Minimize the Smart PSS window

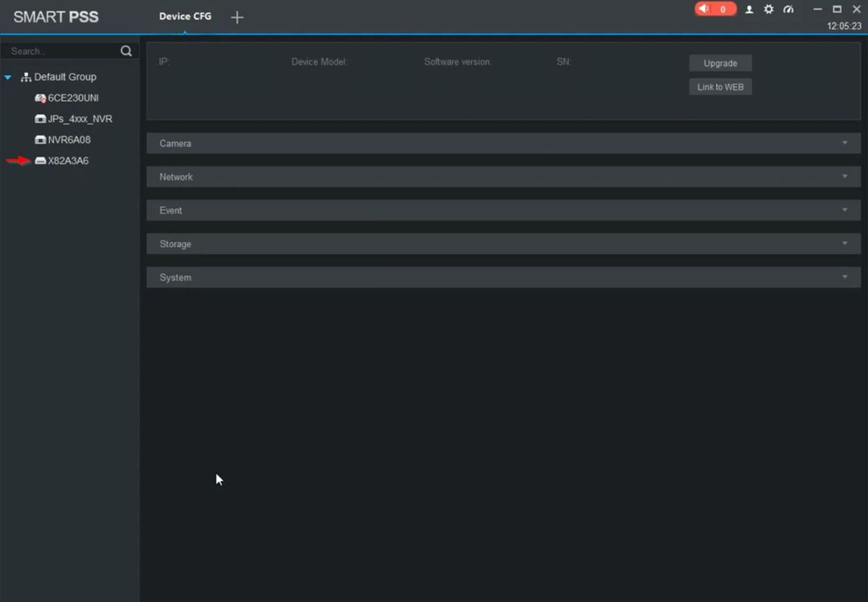click(817, 9)
